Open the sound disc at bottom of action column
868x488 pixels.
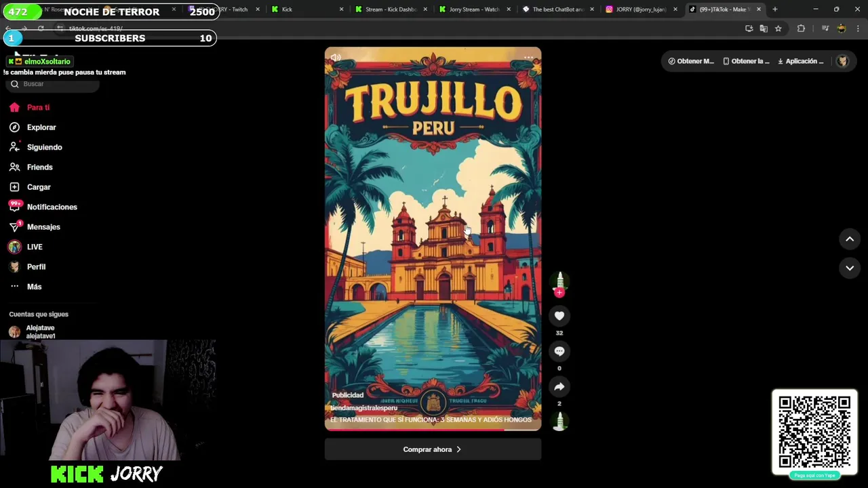tap(559, 422)
